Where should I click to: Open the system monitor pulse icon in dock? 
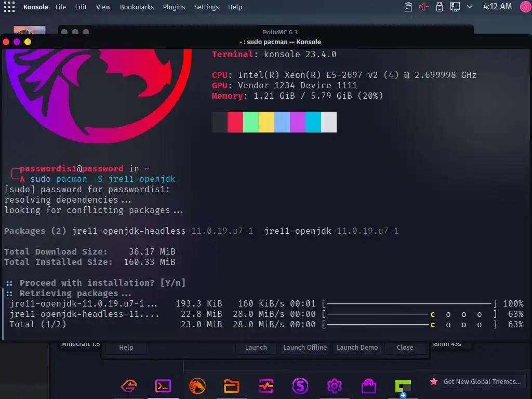click(x=266, y=386)
